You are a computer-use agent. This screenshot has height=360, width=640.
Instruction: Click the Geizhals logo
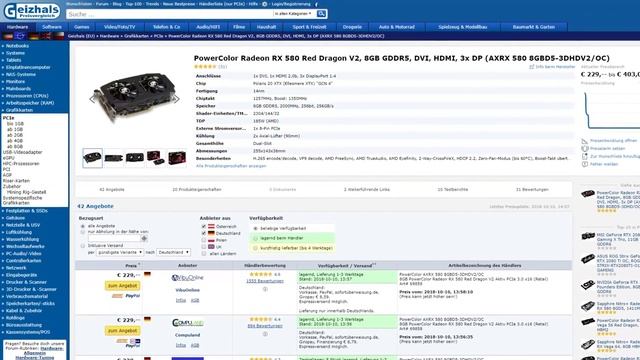32,11
